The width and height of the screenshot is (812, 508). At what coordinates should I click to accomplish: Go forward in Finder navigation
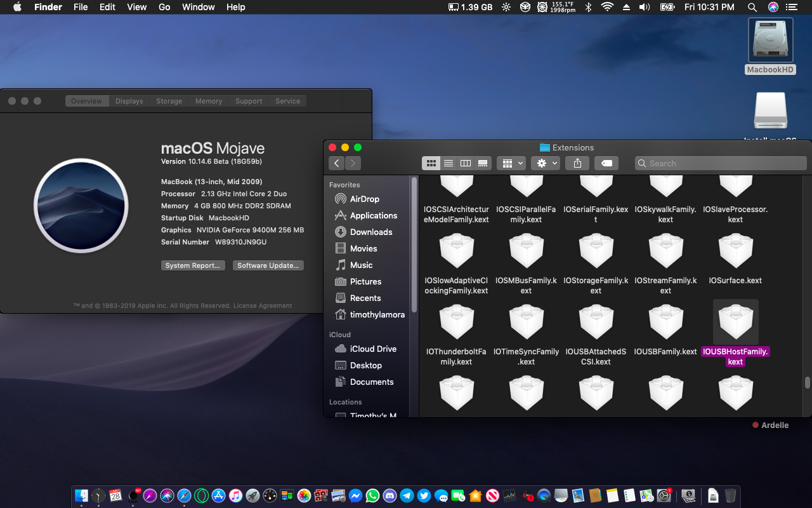click(x=353, y=163)
